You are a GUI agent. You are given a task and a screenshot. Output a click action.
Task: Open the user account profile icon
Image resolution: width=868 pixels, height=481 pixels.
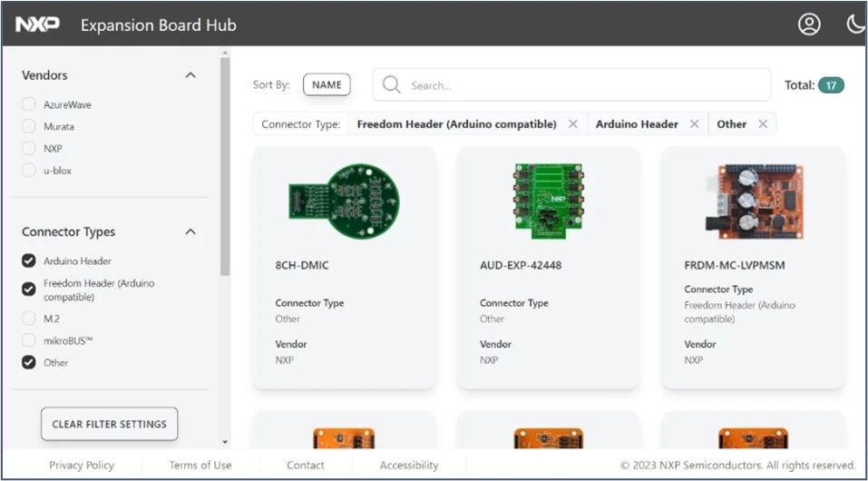809,25
